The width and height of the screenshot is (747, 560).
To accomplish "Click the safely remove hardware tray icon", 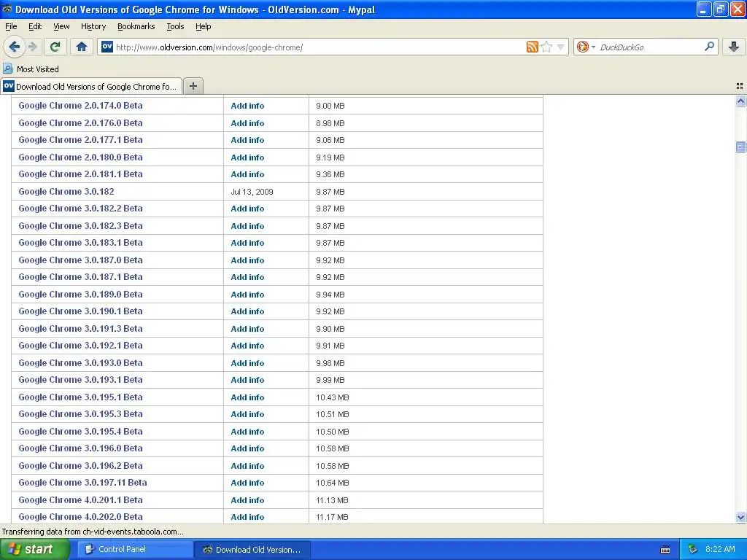I will [x=692, y=550].
